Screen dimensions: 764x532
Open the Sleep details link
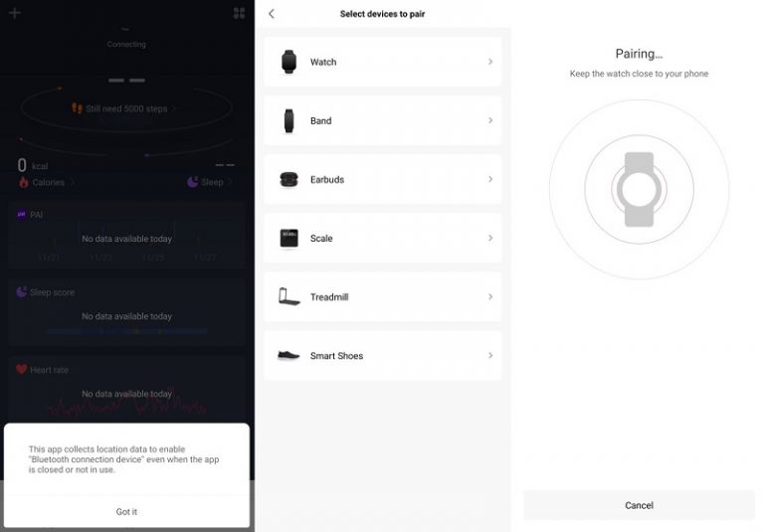click(211, 183)
